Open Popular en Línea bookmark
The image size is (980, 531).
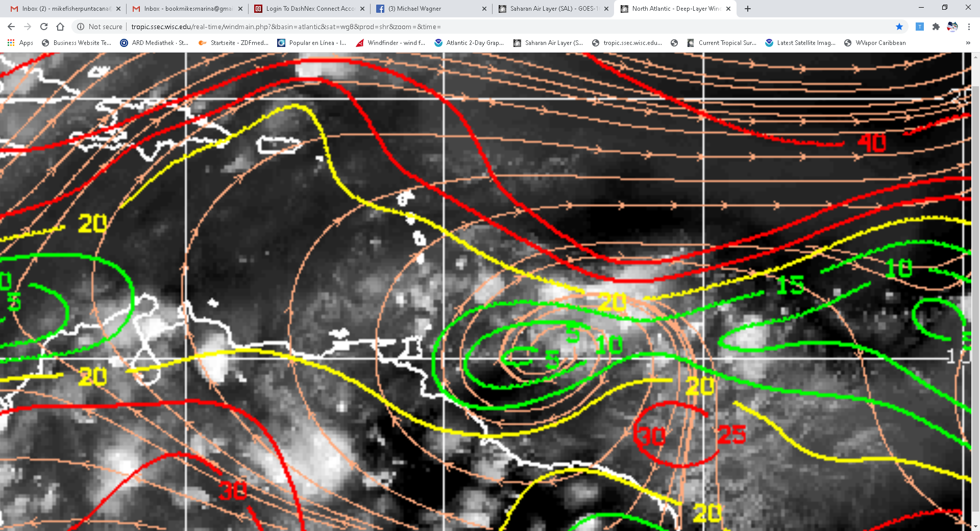tap(312, 43)
